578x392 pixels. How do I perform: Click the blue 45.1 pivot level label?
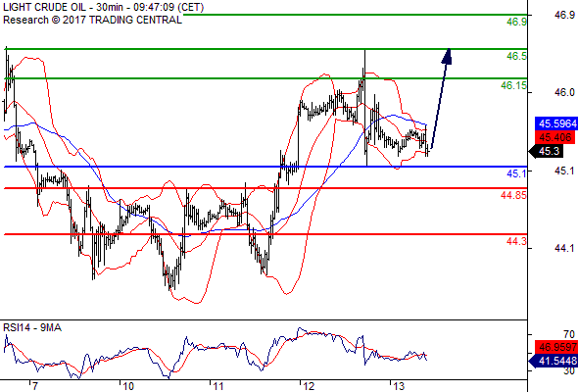click(516, 173)
